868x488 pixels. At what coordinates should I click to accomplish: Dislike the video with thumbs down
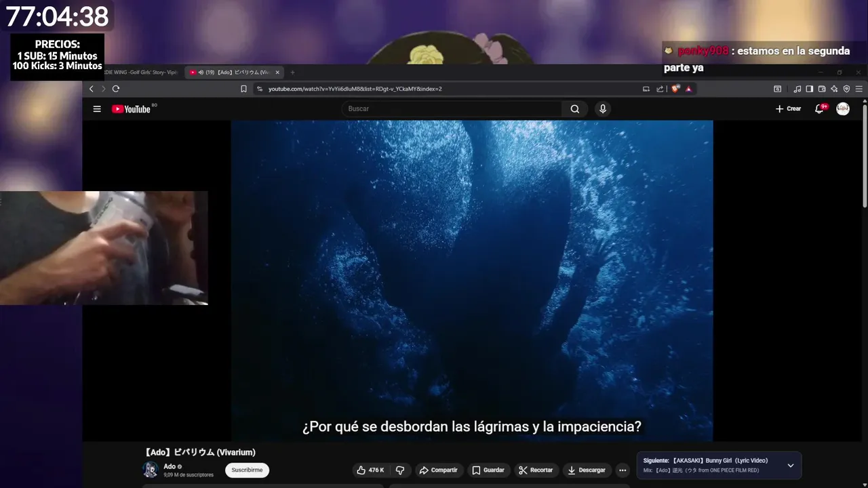400,470
